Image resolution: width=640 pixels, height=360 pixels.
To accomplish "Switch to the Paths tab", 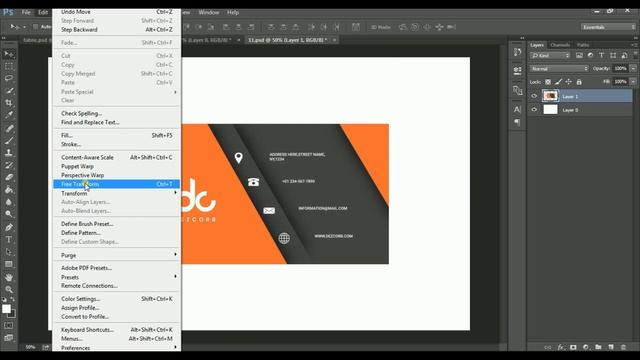I will coord(583,45).
